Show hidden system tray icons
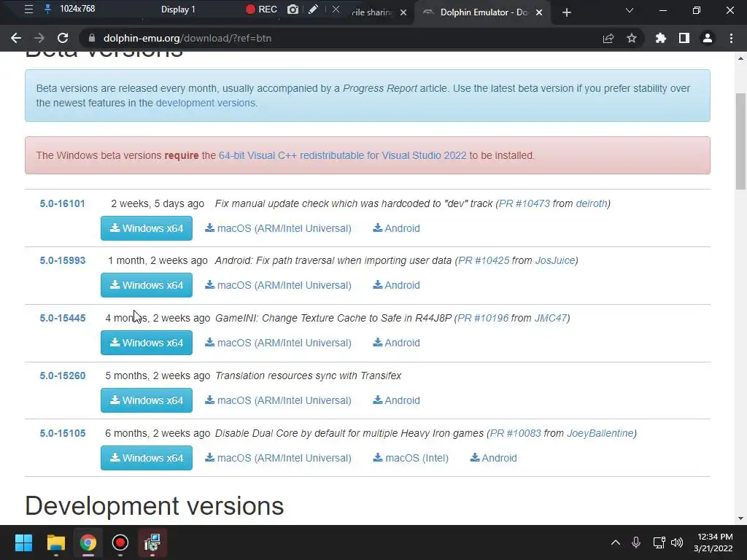The height and width of the screenshot is (560, 747). click(x=616, y=542)
